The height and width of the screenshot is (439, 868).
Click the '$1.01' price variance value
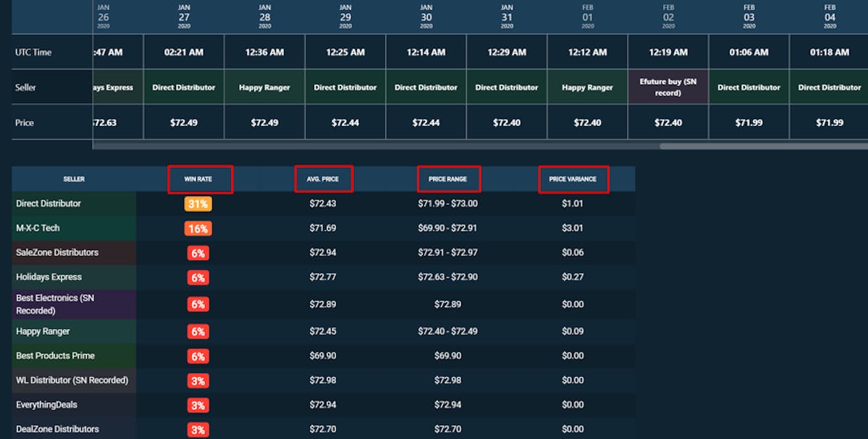pos(573,203)
